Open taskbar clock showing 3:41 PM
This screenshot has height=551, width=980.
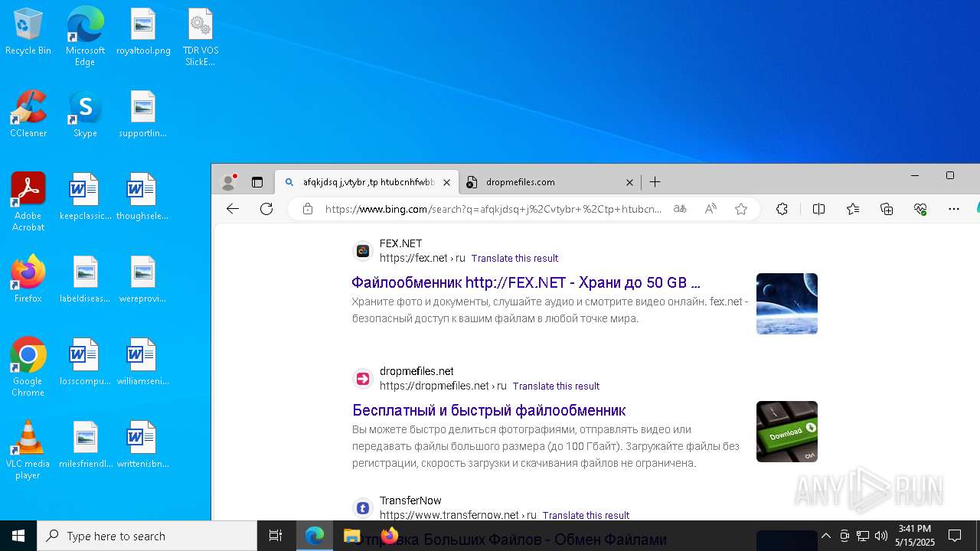915,536
